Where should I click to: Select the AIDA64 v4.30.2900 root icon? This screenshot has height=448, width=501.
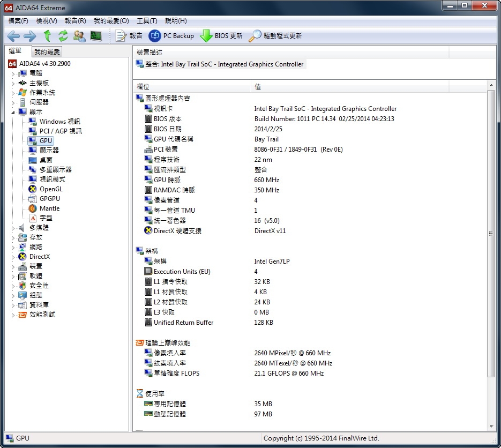coord(12,64)
